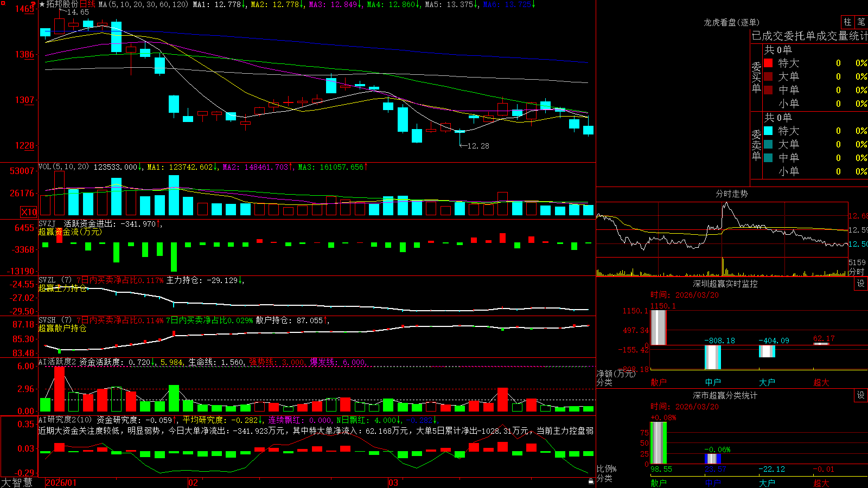
Task: Select the dark red 中单 swatch under 委买单
Action: point(768,90)
